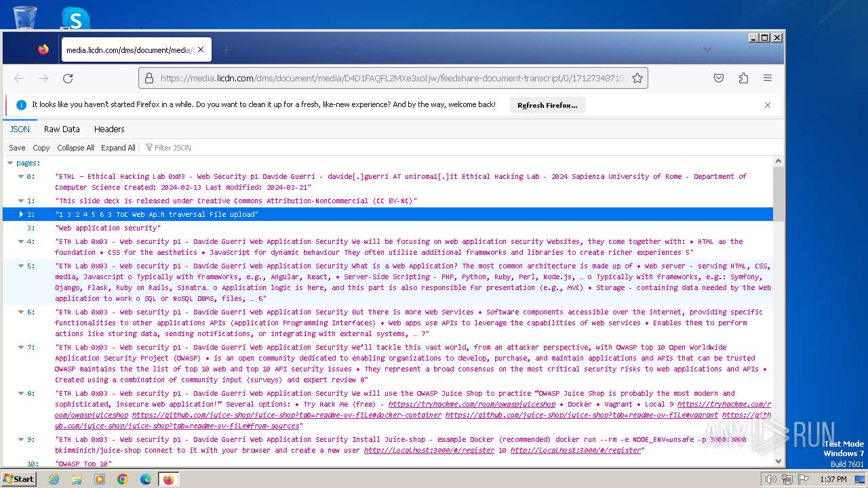The width and height of the screenshot is (868, 488).
Task: Click the site security lock icon
Action: point(150,79)
